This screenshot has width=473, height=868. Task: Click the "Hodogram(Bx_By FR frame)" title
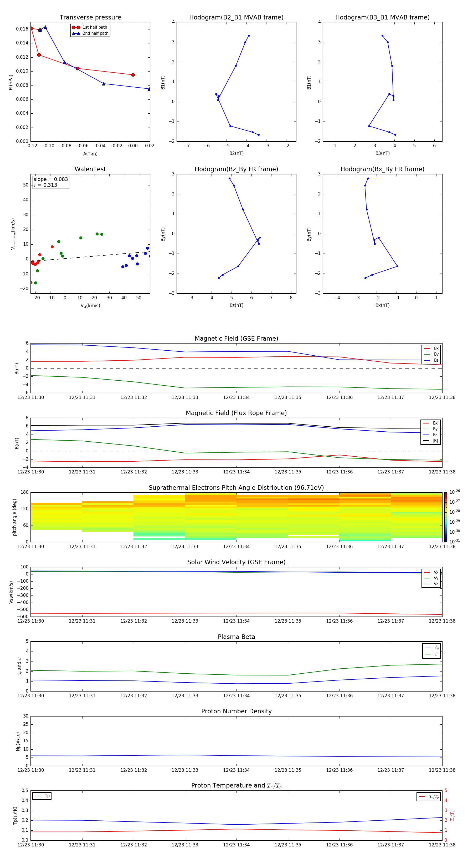tap(382, 169)
